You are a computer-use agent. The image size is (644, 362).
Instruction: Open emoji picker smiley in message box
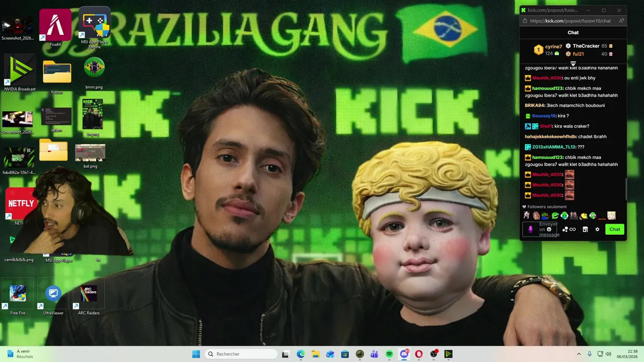tap(549, 229)
